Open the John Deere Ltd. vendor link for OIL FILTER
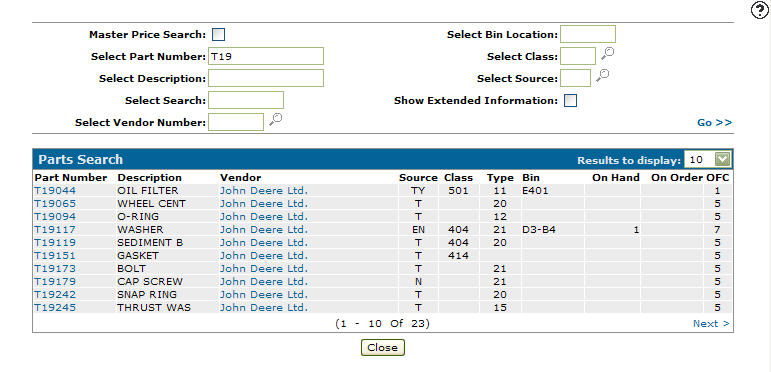 [264, 190]
